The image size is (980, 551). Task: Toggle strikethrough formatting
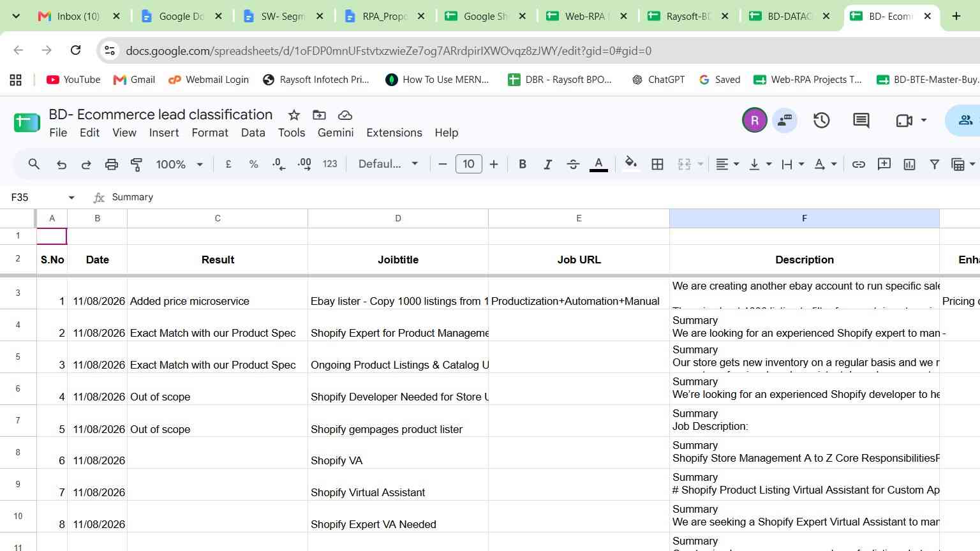coord(573,165)
